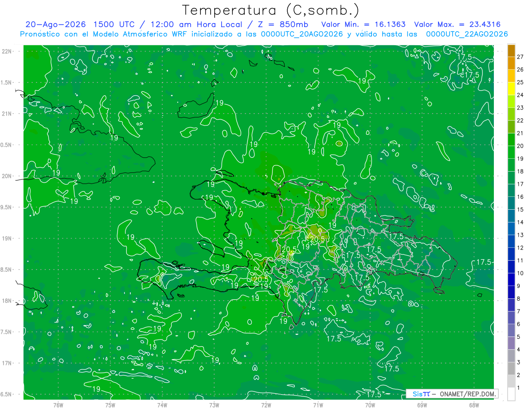Click the initialization time '0000UTC_20AGO2026'

302,34
